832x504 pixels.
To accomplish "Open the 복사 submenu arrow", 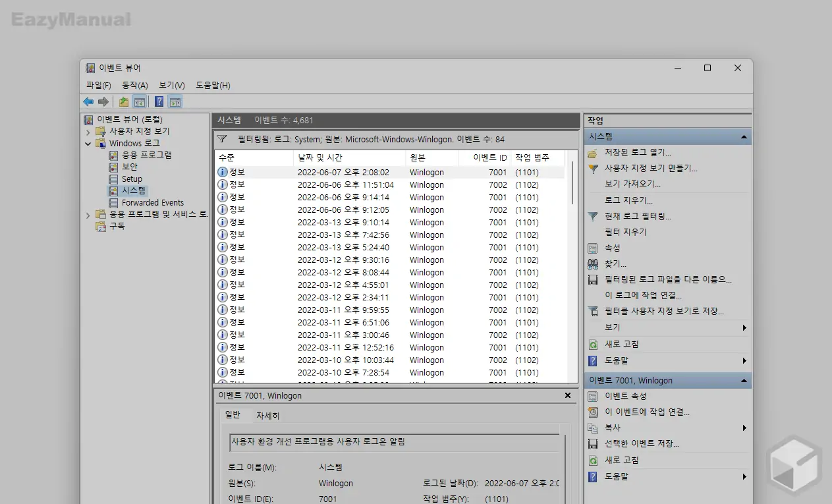I will tap(744, 428).
